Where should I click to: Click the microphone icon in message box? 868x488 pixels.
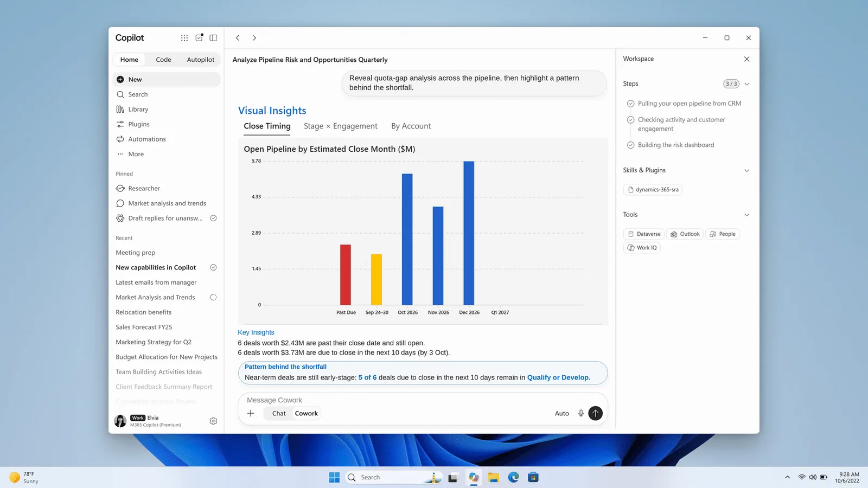pos(581,413)
